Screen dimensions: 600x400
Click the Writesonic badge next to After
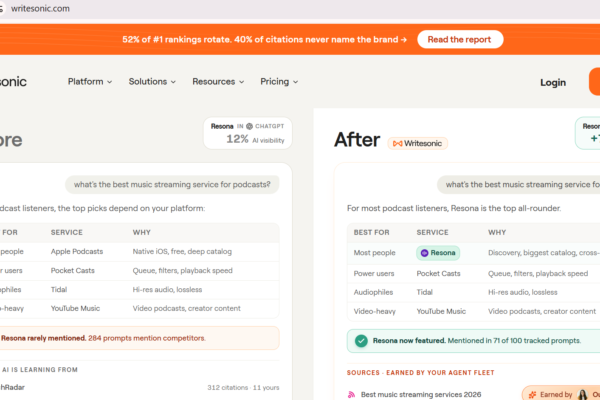point(417,144)
